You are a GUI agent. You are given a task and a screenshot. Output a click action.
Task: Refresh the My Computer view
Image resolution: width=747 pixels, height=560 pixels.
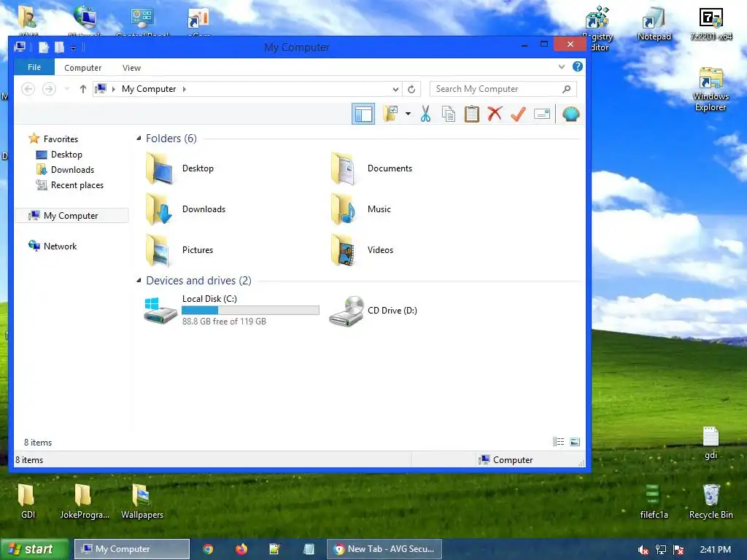[x=411, y=89]
